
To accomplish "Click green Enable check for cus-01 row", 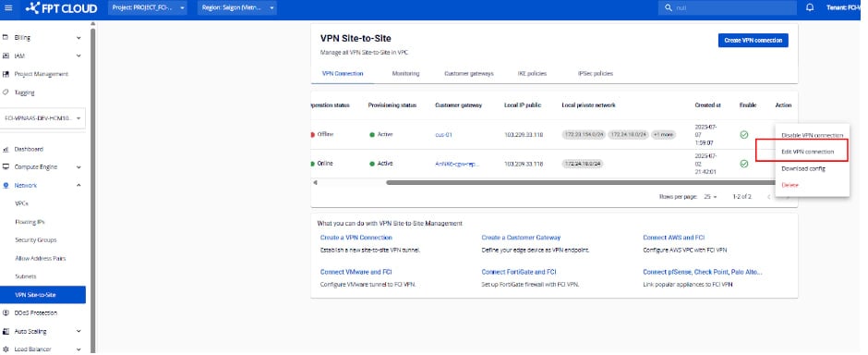I will tap(744, 135).
